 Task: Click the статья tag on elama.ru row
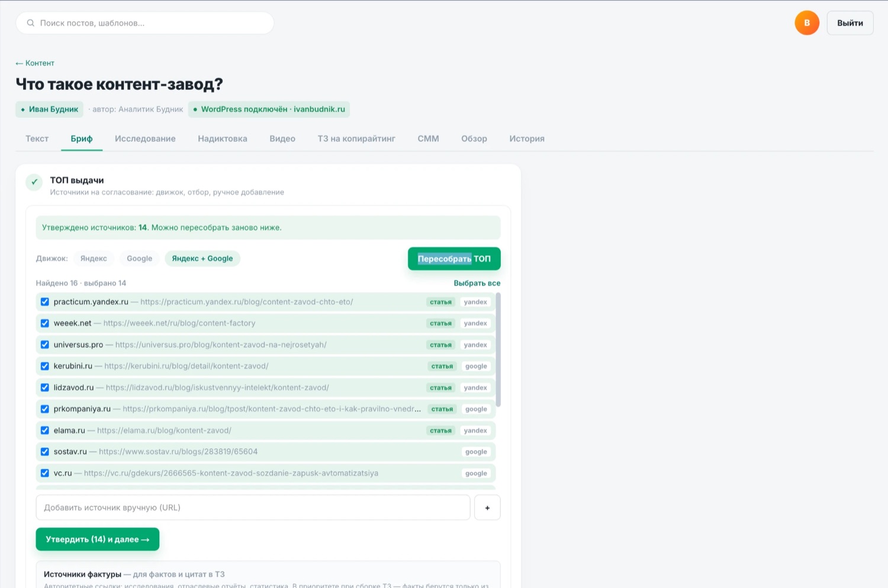441,430
